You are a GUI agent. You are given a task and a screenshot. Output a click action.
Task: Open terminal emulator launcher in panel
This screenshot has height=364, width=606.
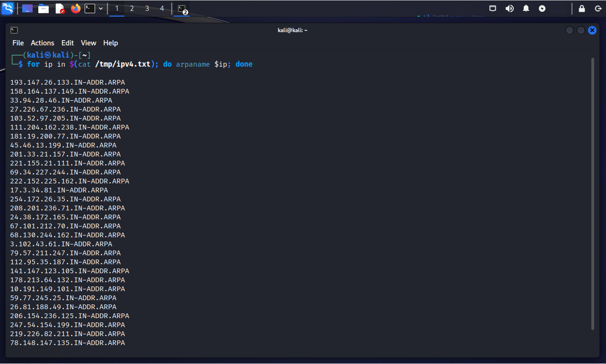(90, 9)
